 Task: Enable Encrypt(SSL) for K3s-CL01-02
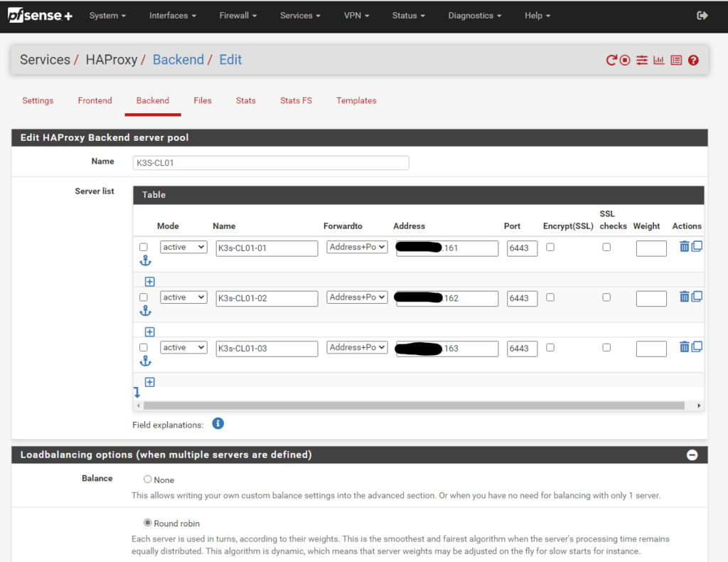[x=550, y=297]
